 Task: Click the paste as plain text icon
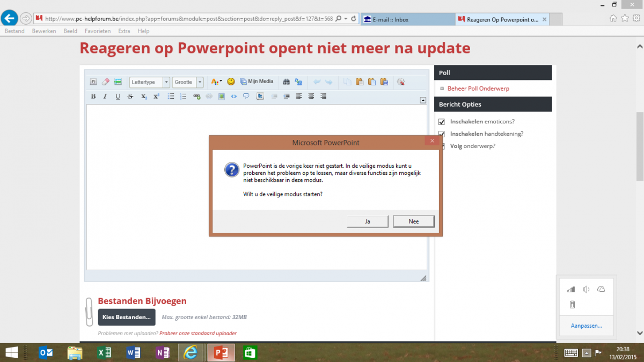coord(372,82)
